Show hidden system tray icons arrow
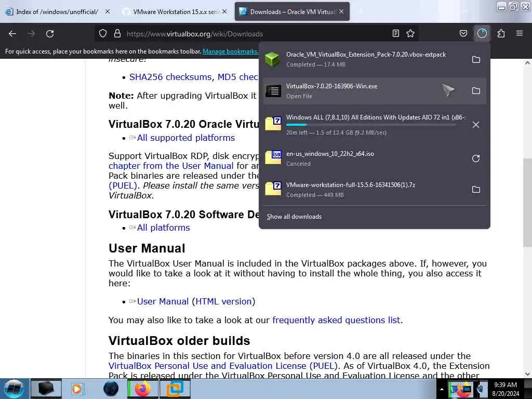 click(442, 389)
